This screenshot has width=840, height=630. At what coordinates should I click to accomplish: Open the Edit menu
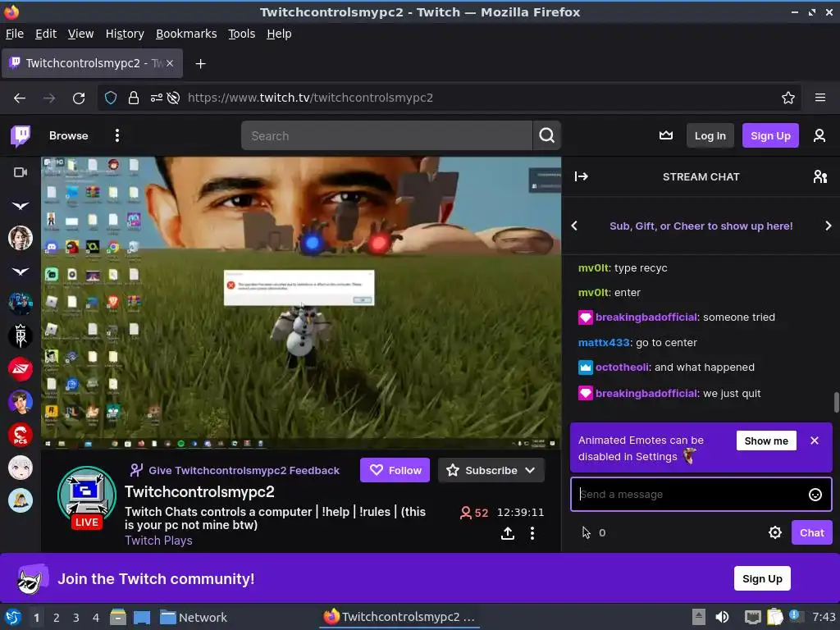tap(46, 34)
